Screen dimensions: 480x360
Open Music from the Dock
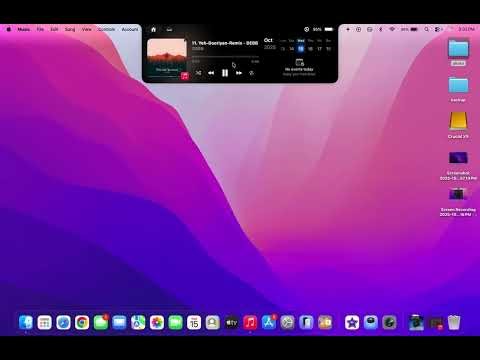click(x=250, y=322)
